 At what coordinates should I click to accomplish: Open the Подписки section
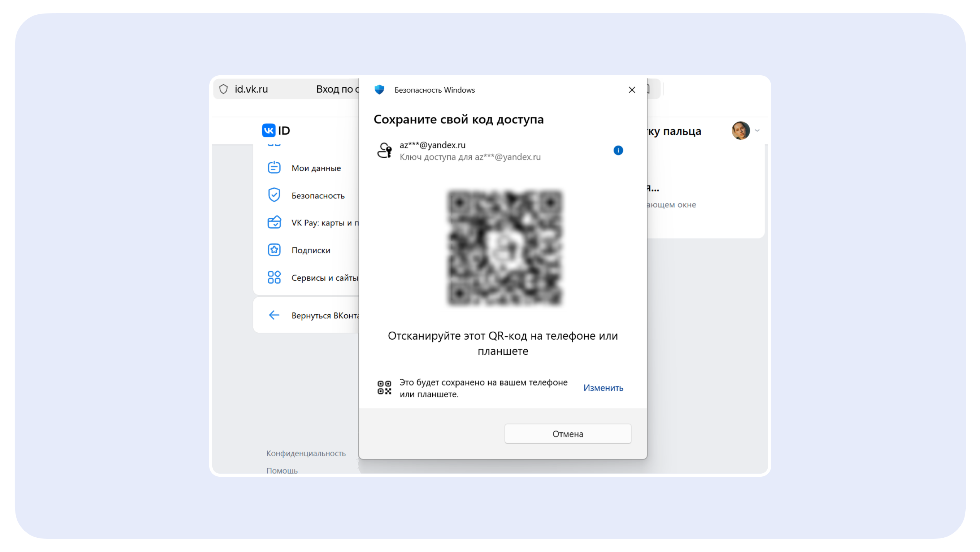coord(311,250)
